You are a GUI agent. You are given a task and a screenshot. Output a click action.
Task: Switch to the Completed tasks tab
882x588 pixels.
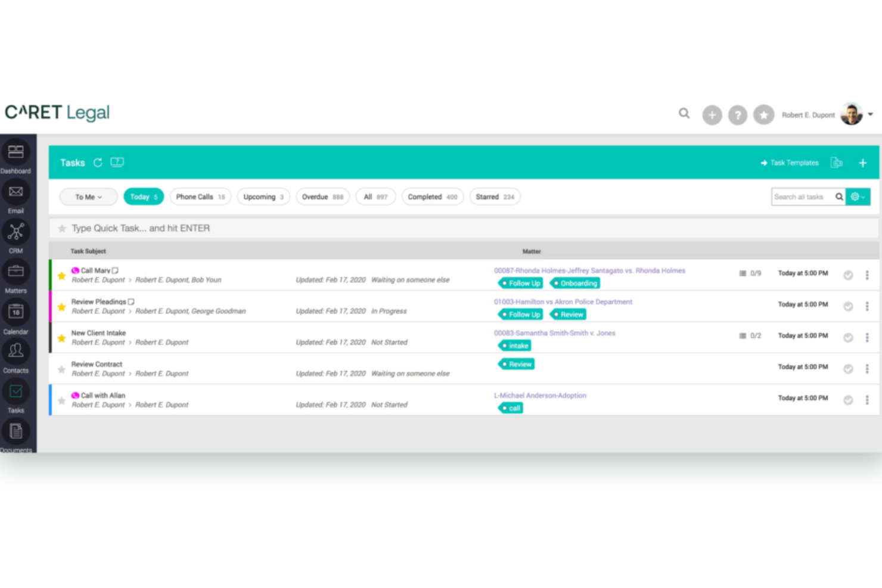[x=432, y=197]
